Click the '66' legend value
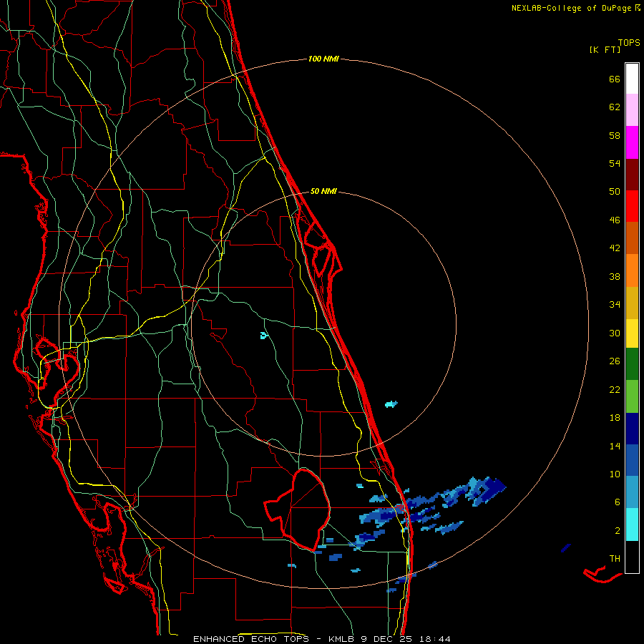Image resolution: width=644 pixels, height=644 pixels. pos(615,79)
